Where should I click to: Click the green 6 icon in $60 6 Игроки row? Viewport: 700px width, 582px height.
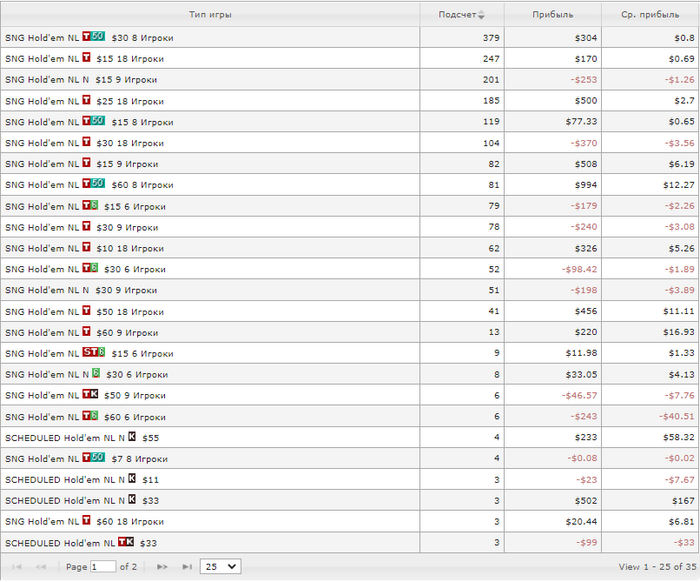(94, 416)
